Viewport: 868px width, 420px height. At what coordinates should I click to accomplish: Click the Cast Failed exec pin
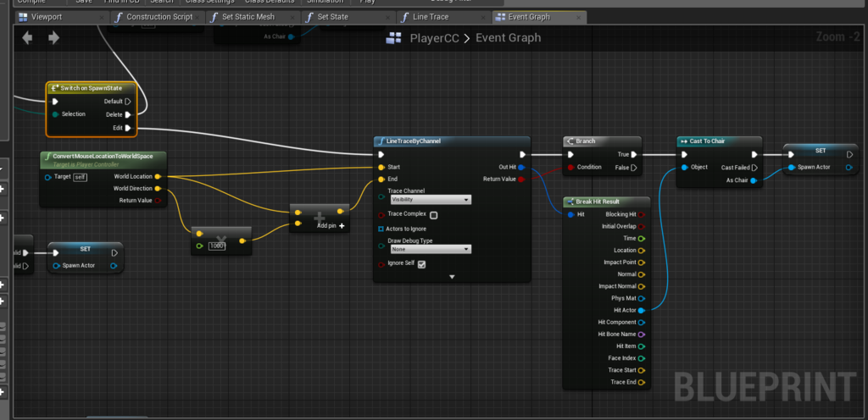pos(754,168)
